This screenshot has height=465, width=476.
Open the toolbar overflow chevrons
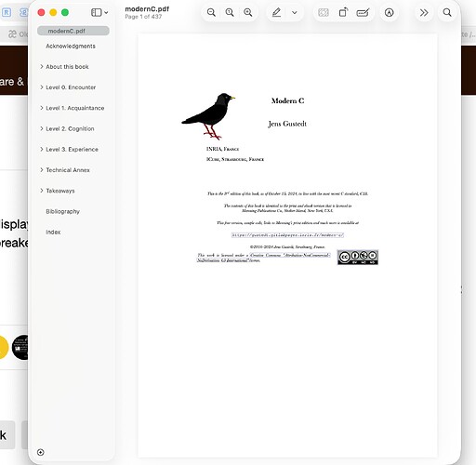[x=424, y=12]
